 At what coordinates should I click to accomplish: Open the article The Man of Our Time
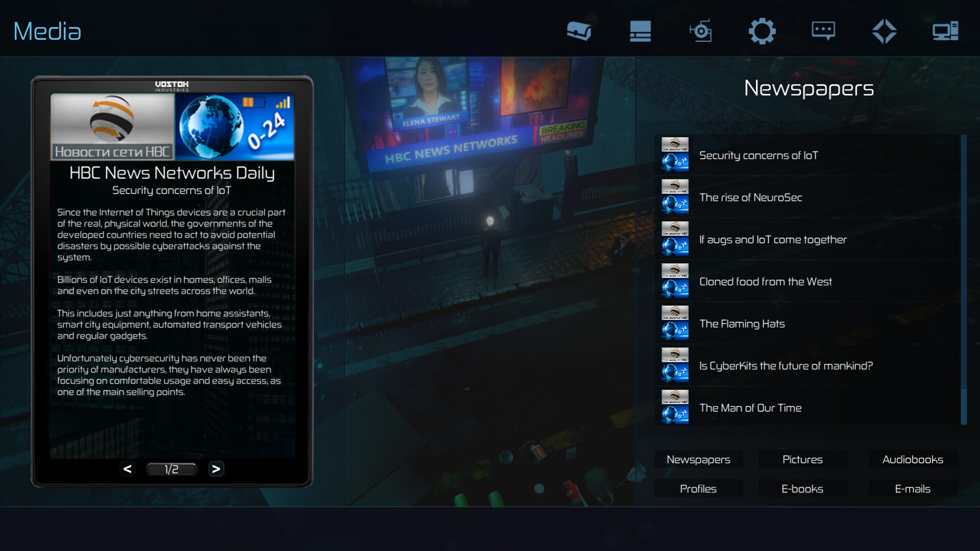(751, 408)
